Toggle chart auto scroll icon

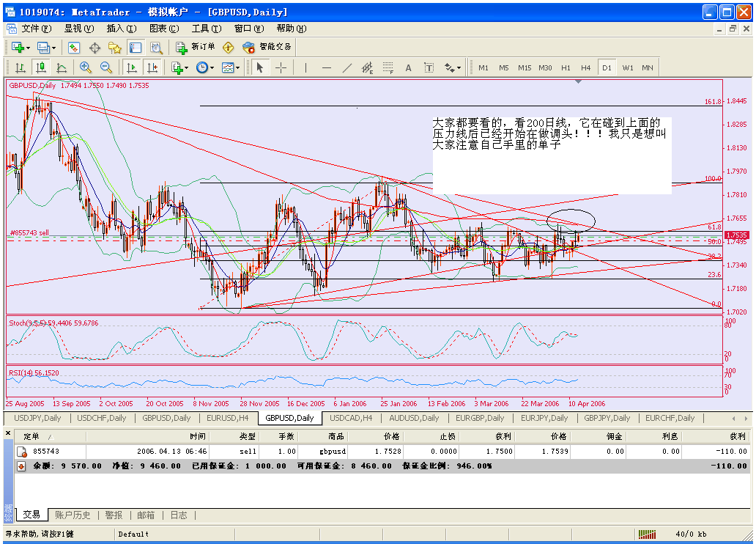pyautogui.click(x=131, y=67)
